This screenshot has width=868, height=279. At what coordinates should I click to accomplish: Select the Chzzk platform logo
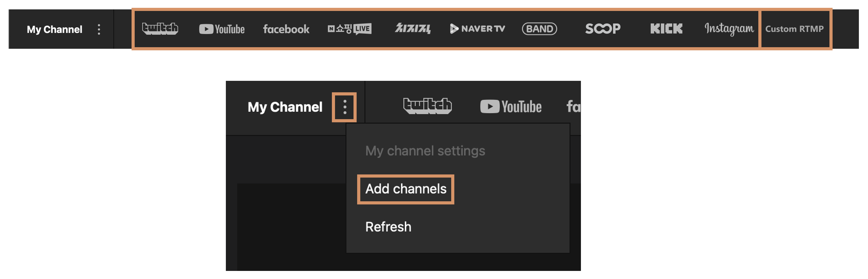[413, 29]
